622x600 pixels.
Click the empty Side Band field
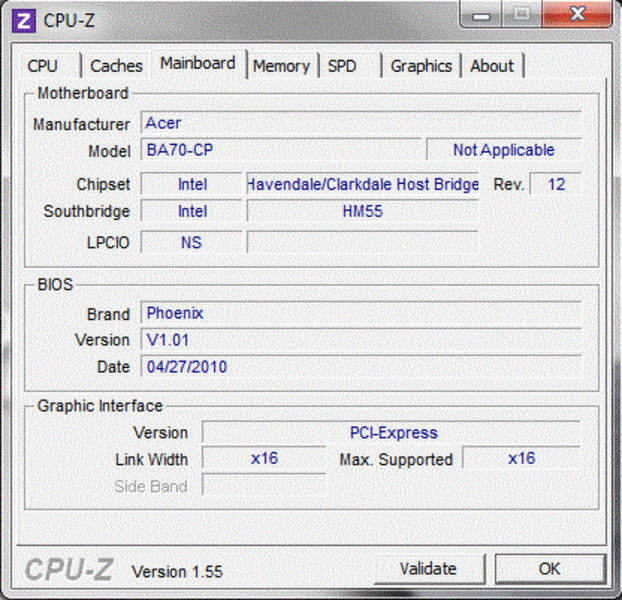pyautogui.click(x=264, y=485)
